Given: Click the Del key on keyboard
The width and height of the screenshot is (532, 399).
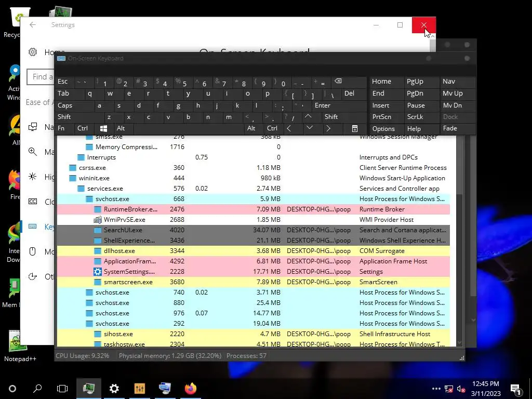Looking at the screenshot, I should 354,94.
